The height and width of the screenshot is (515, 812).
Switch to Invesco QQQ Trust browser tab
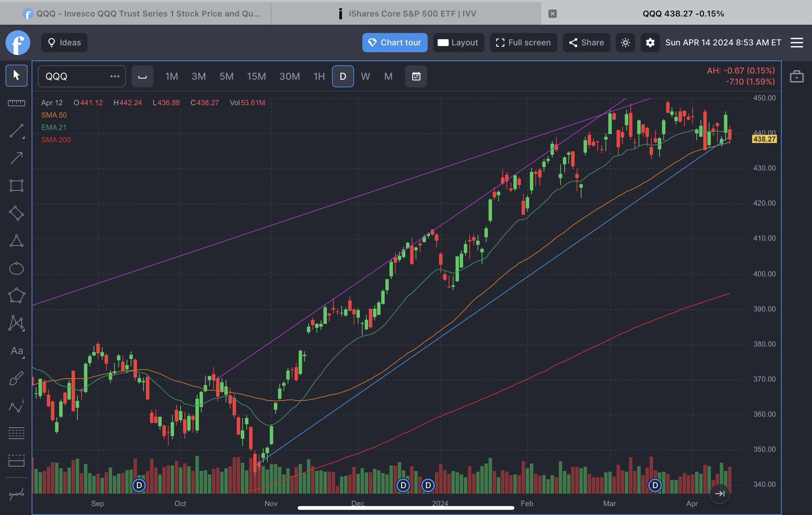coord(136,14)
